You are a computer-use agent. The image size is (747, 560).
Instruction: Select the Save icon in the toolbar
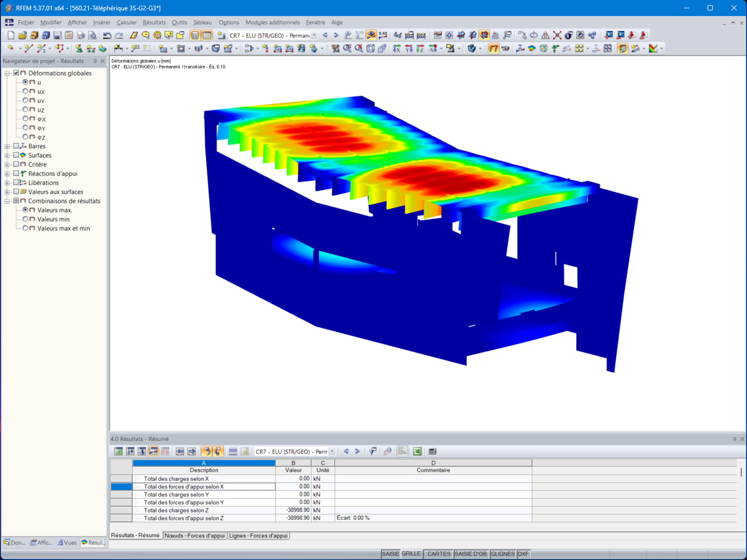coord(57,35)
